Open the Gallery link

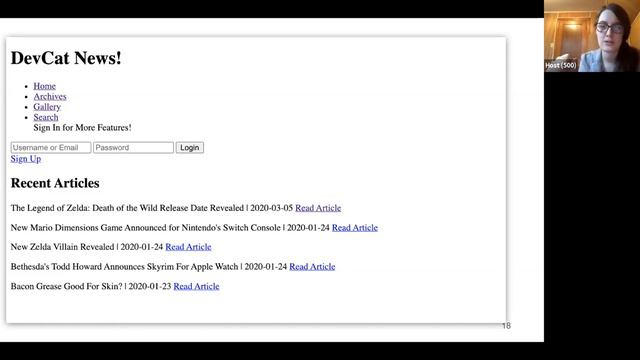point(47,107)
